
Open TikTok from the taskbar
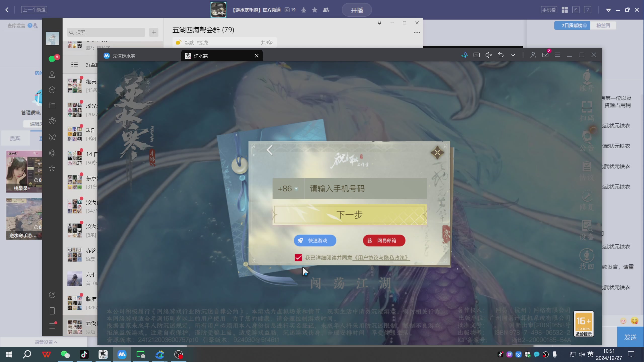click(84, 354)
